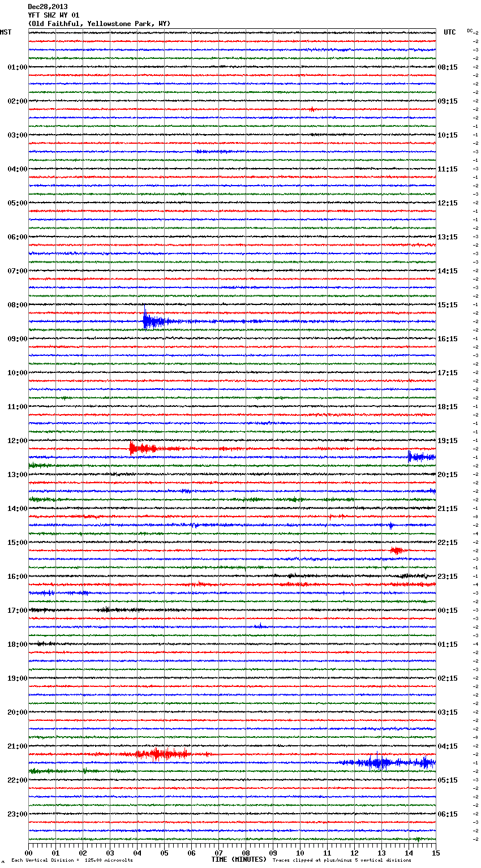Select the 12:00 MST time label
The width and height of the screenshot is (481, 868).
click(x=18, y=441)
